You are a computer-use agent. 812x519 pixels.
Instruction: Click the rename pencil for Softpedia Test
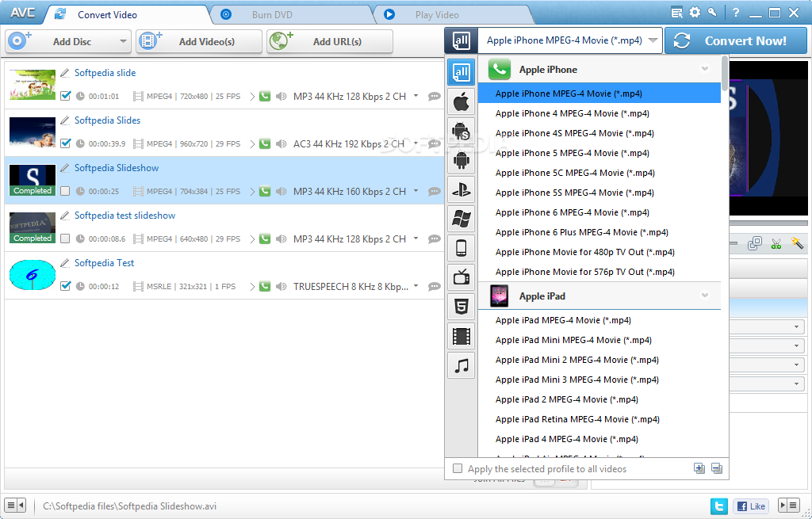[65, 263]
